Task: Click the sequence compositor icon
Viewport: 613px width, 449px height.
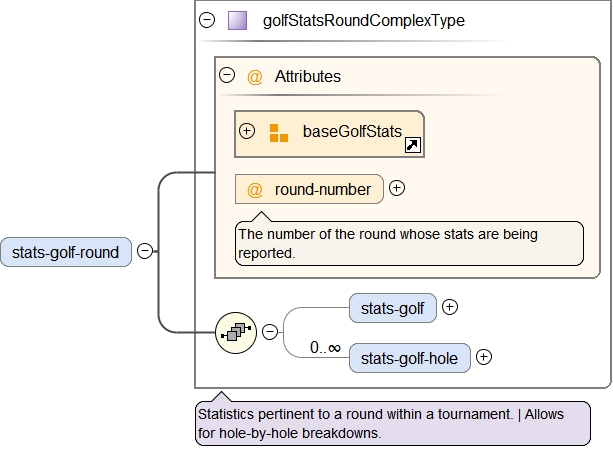Action: click(236, 332)
